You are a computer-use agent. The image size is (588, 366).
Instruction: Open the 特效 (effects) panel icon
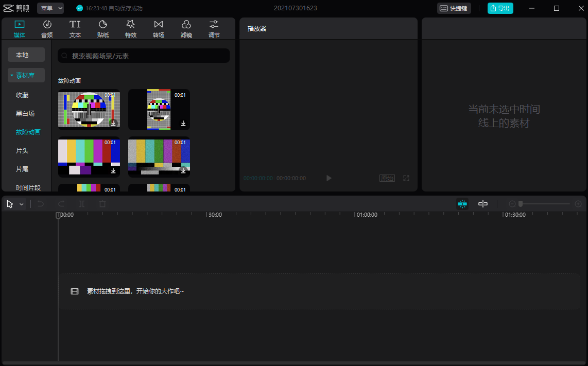(131, 28)
